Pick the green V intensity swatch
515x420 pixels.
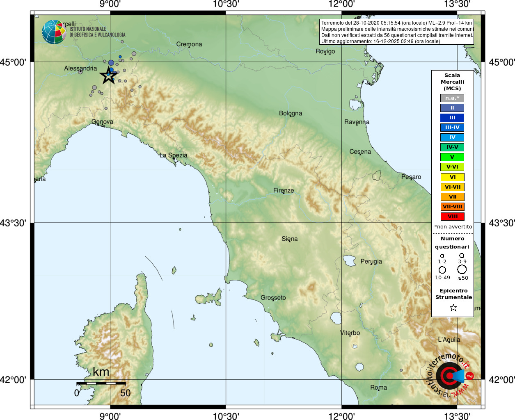[452, 157]
